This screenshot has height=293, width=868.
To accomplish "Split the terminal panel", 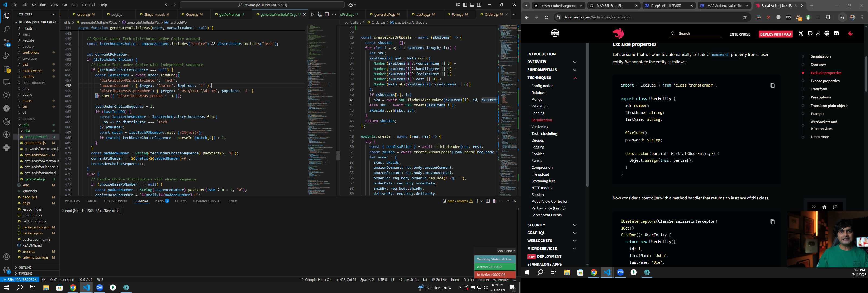I will click(488, 201).
